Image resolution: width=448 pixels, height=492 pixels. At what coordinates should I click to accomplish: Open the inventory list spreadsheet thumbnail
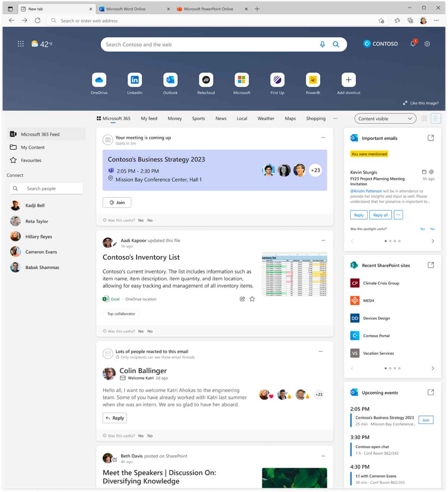[295, 275]
